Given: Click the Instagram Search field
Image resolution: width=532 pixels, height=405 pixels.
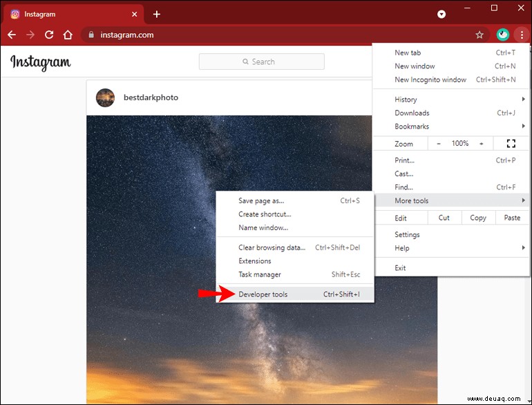Looking at the screenshot, I should [x=262, y=62].
